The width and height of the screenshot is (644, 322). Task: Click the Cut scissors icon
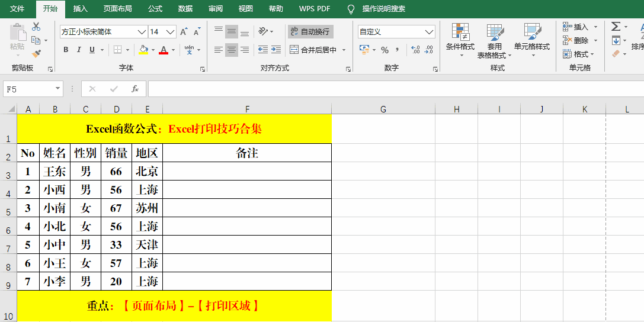(36, 27)
